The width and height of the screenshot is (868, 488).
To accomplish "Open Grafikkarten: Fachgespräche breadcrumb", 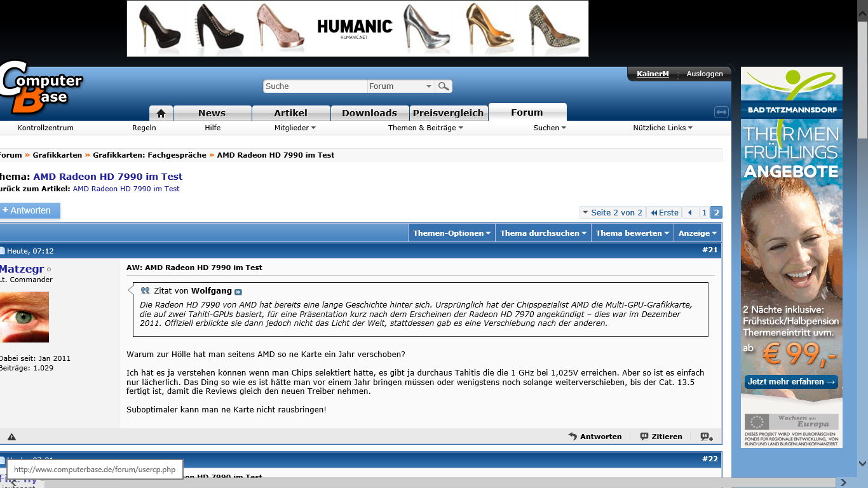I will coord(149,155).
